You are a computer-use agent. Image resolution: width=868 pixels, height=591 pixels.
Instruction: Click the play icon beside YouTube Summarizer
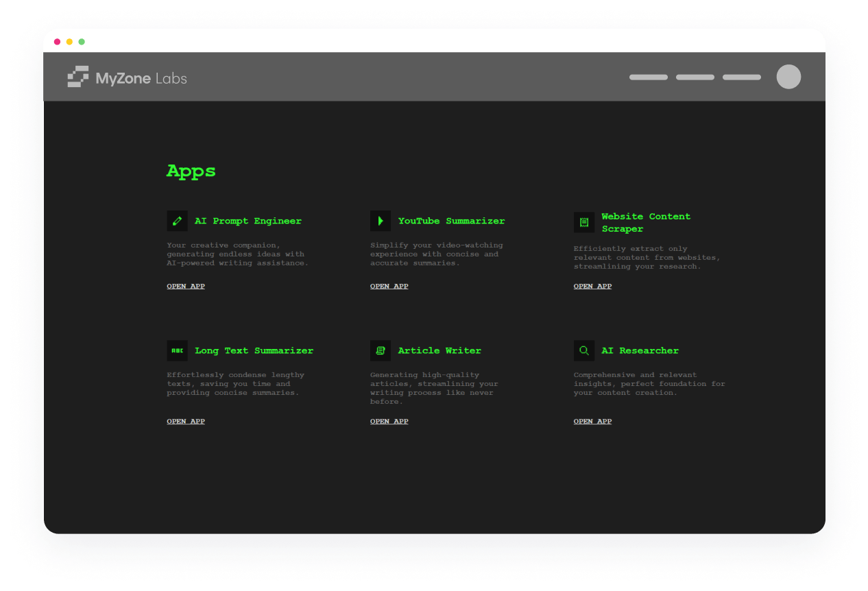(381, 221)
